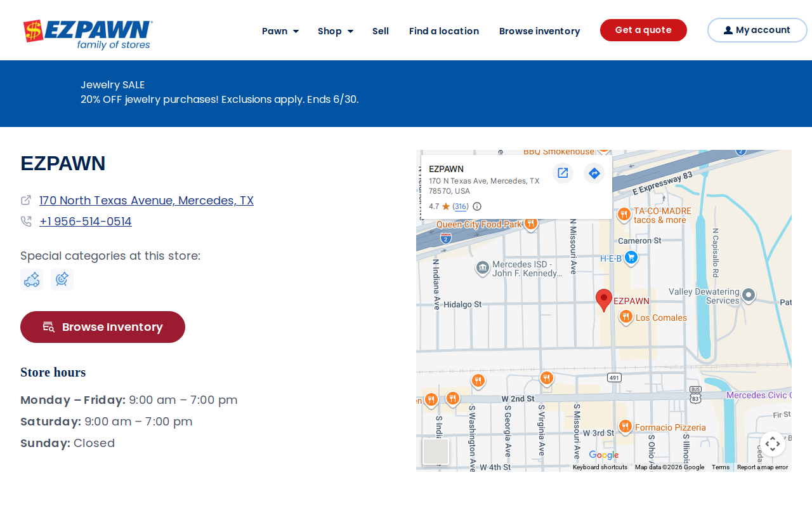The image size is (812, 508).
Task: Click the Los Comales restaurant marker
Action: (x=625, y=317)
